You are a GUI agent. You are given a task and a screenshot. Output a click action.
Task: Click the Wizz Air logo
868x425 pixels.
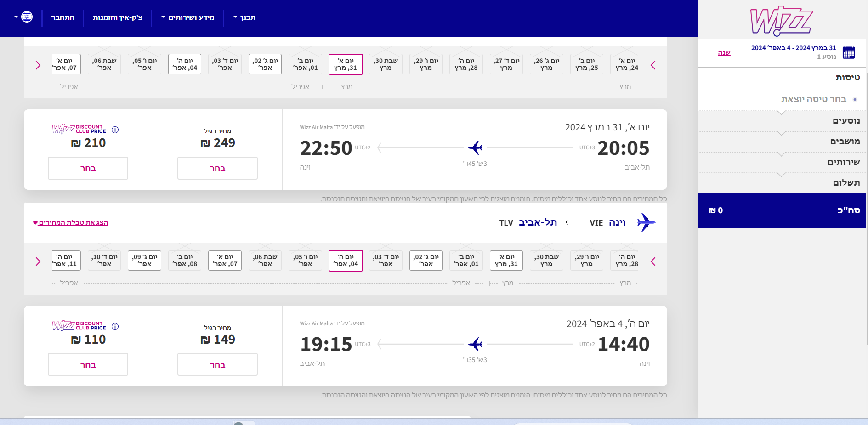(x=781, y=21)
